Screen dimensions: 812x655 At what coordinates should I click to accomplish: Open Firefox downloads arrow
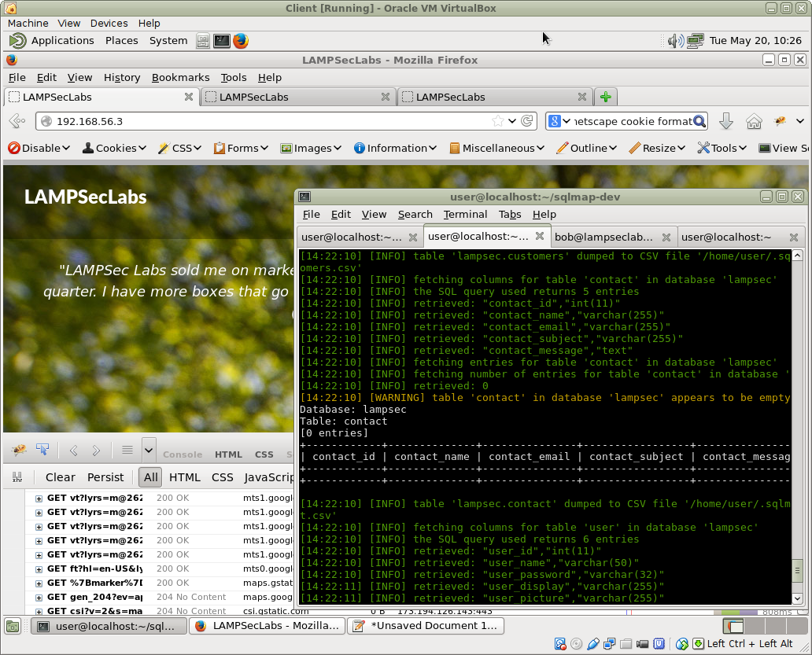[726, 121]
